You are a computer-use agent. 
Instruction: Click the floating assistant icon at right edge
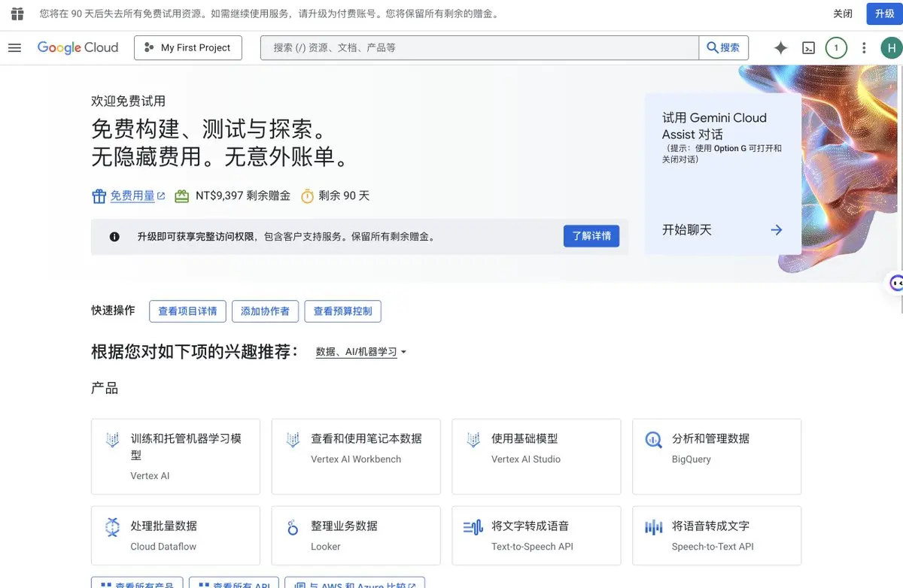coord(895,283)
